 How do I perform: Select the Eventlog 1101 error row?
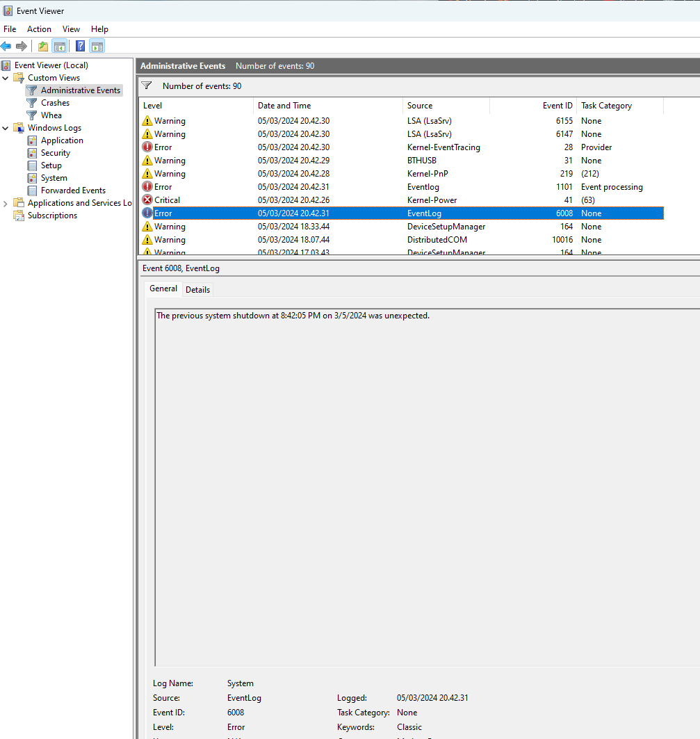402,186
